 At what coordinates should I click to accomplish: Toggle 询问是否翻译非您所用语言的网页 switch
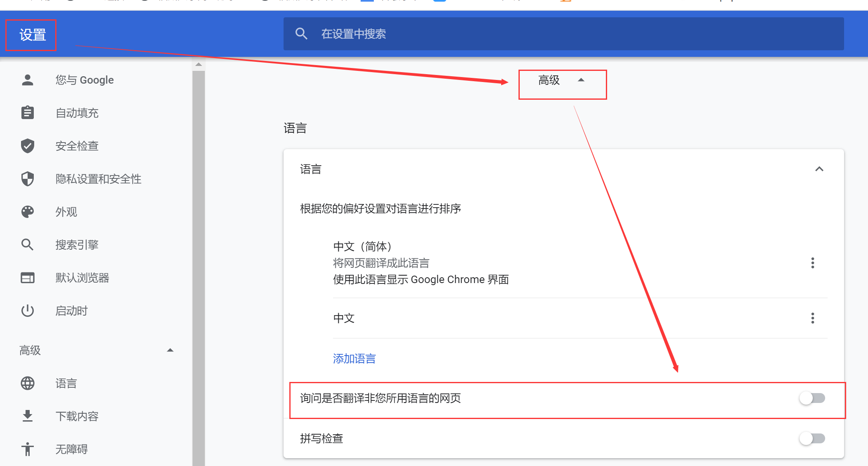pyautogui.click(x=812, y=398)
